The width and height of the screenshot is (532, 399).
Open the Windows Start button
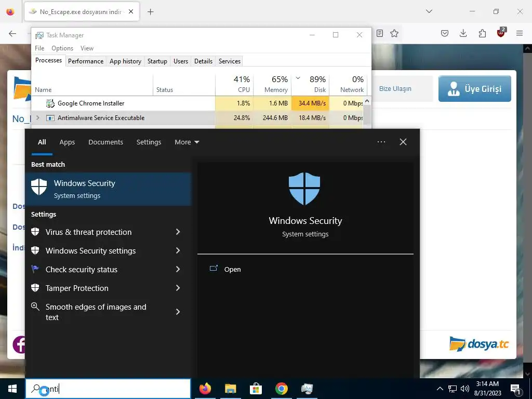click(x=12, y=389)
